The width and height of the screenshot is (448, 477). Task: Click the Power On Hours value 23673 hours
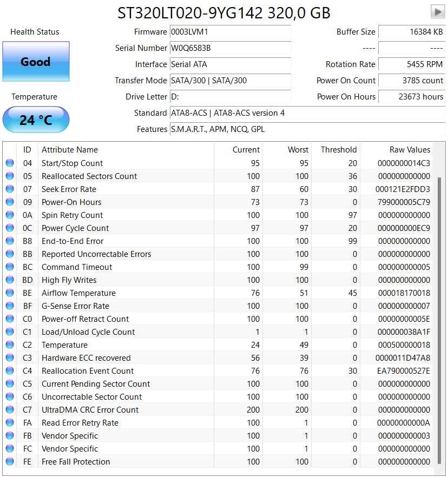[412, 97]
